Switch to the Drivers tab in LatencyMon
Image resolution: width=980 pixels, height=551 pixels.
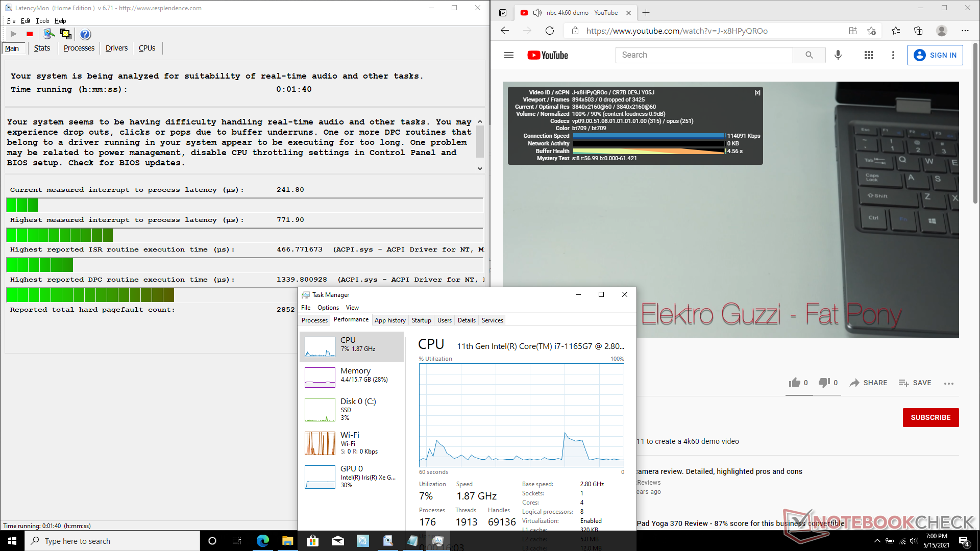click(x=116, y=48)
